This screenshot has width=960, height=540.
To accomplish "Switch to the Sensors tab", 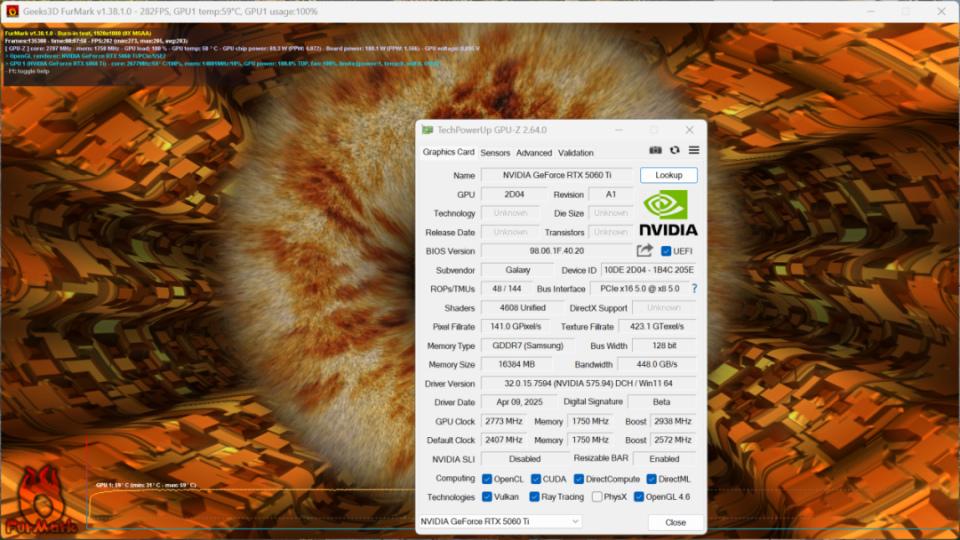I will tap(495, 152).
